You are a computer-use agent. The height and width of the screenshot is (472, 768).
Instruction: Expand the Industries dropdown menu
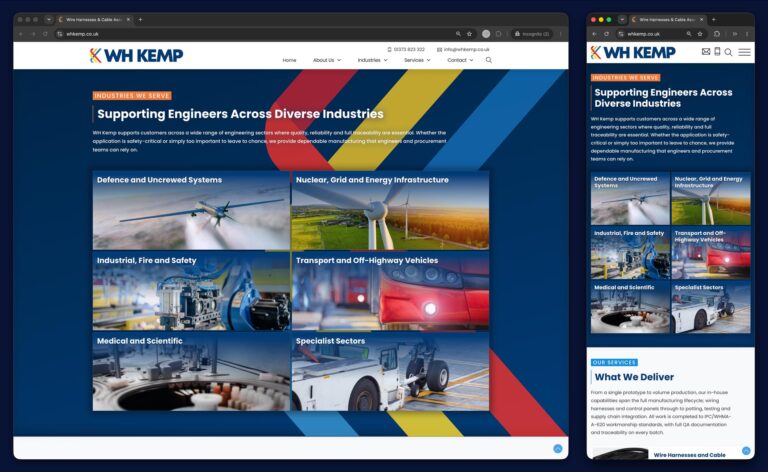coord(372,60)
